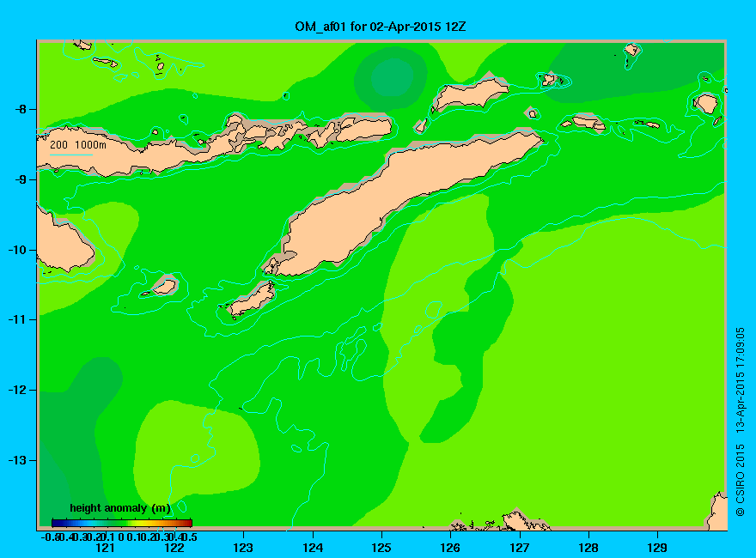The height and width of the screenshot is (558, 756).
Task: Click the longitude label "125"
Action: point(381,548)
